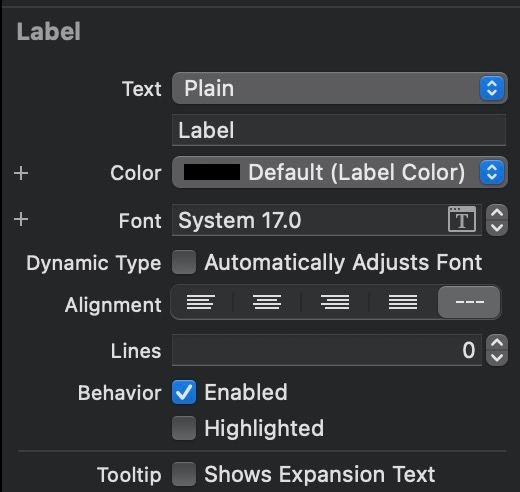Add variation with plus next to Font

(21, 219)
